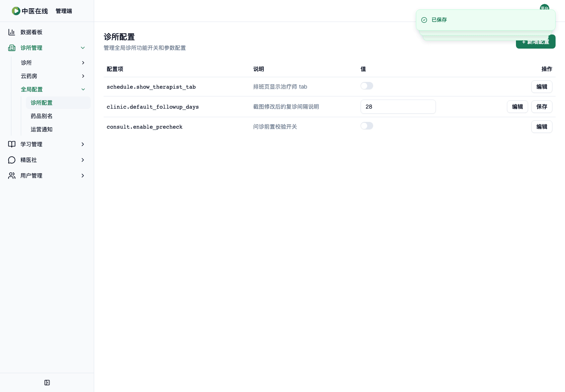
Task: Open the user avatar at top right
Action: tap(545, 8)
